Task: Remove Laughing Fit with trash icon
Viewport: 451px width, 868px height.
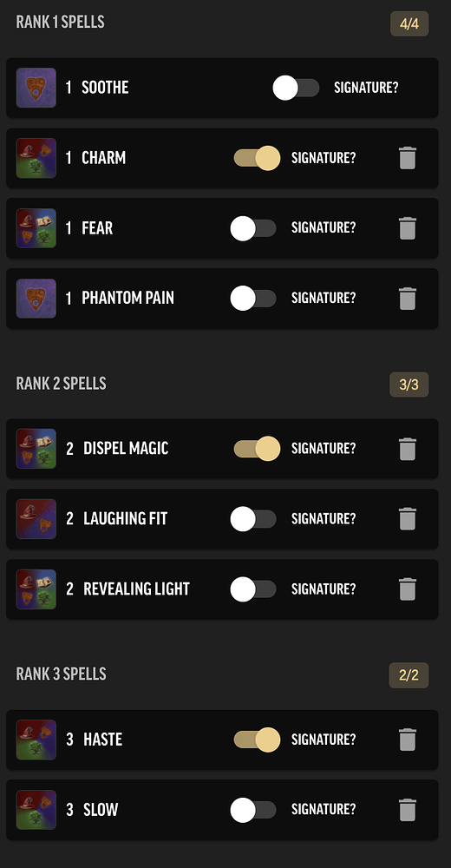Action: point(408,519)
